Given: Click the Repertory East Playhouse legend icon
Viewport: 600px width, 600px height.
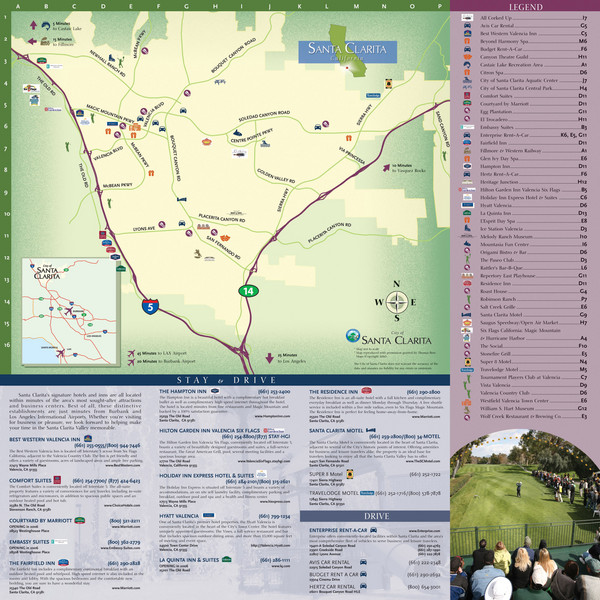Looking at the screenshot, I should pos(467,275).
